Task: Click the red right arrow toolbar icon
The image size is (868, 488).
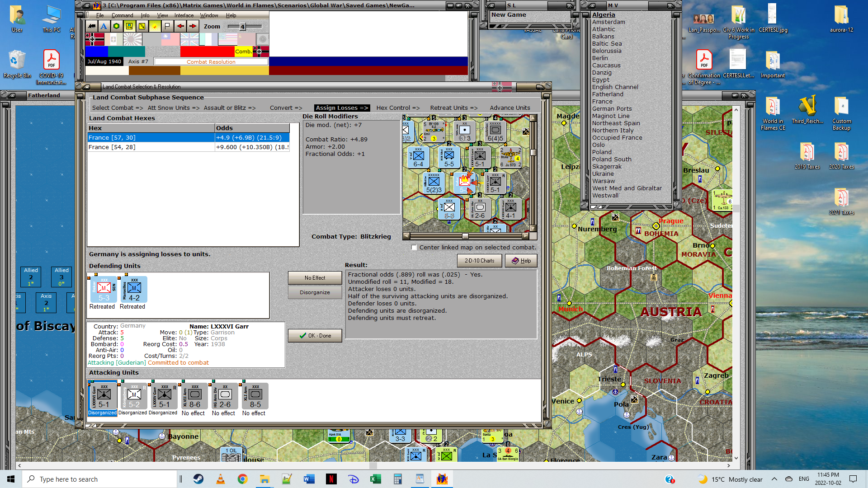Action: (x=193, y=26)
